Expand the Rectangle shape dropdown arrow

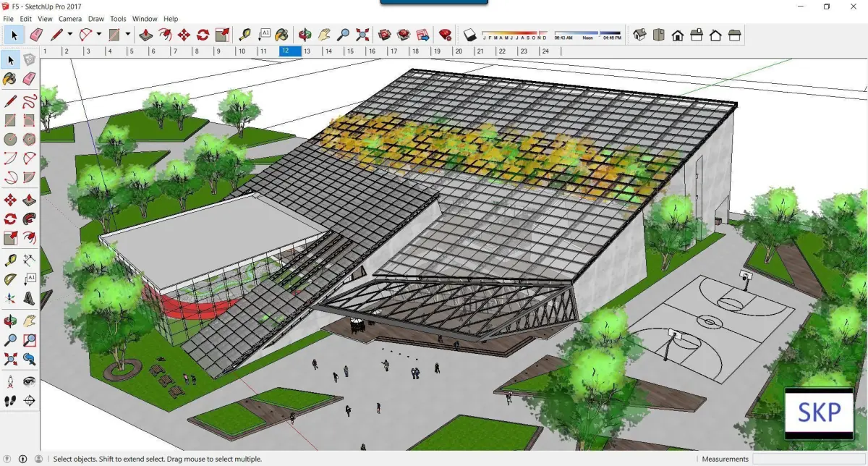(127, 34)
